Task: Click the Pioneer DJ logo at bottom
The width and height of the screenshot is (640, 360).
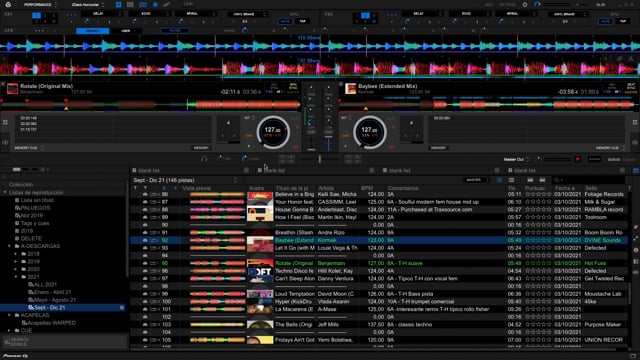Action: [x=15, y=356]
